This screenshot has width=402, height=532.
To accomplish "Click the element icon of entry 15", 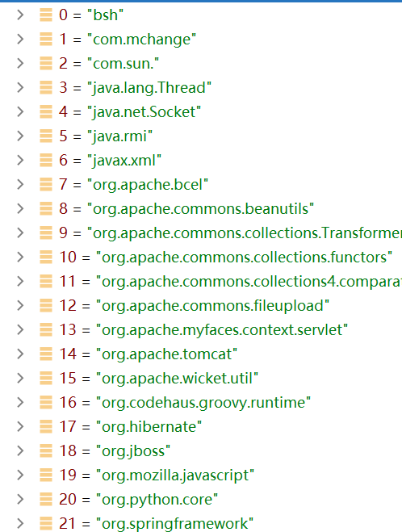I will point(46,379).
